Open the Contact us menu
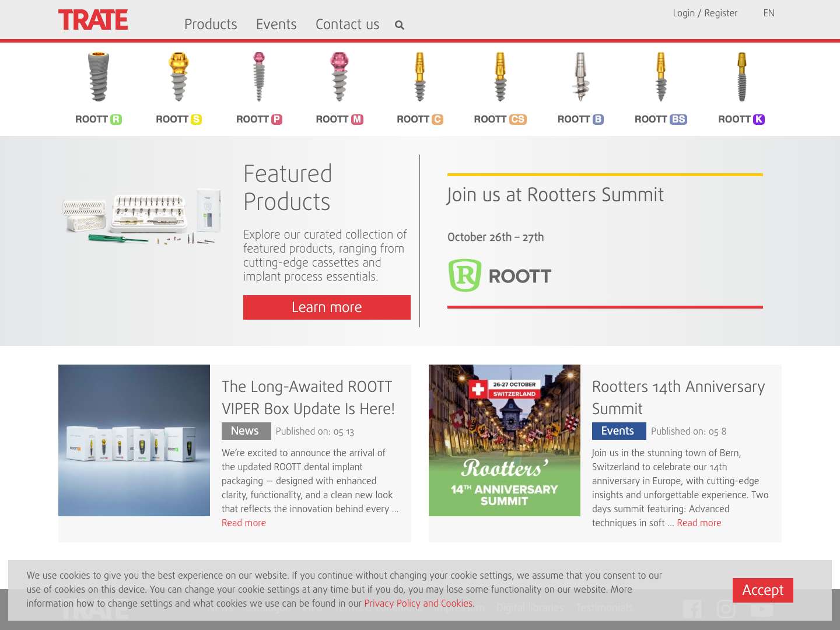 pos(347,24)
